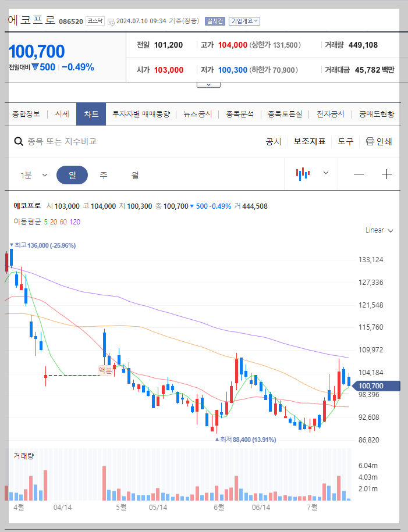This screenshot has height=532, width=408.
Task: Click the 60-day moving average label
Action: 63,222
